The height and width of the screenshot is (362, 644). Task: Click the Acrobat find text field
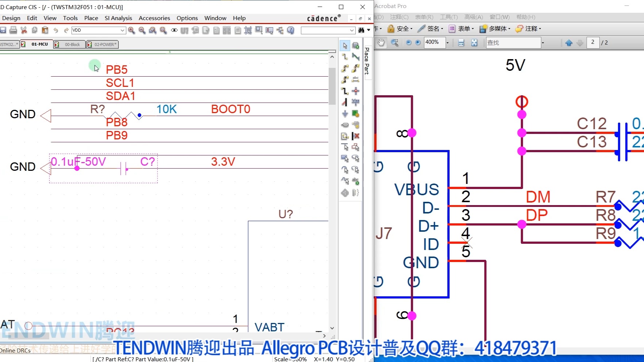click(x=513, y=43)
